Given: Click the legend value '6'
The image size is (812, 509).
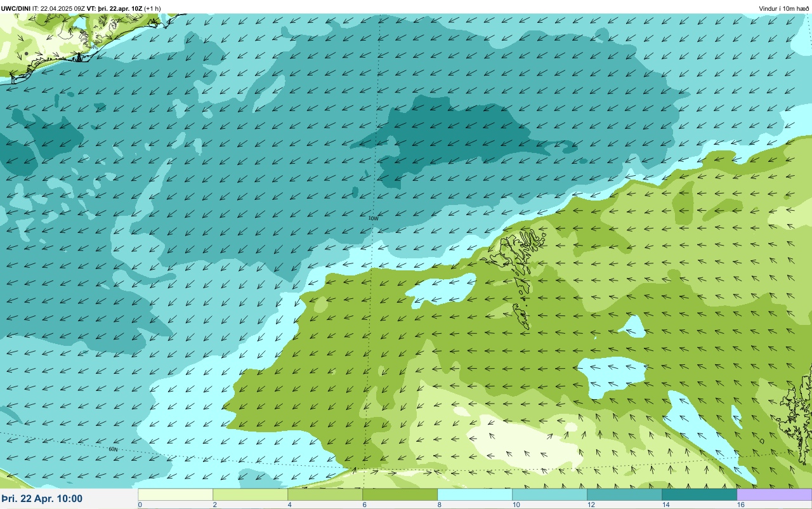Looking at the screenshot, I should [x=364, y=505].
